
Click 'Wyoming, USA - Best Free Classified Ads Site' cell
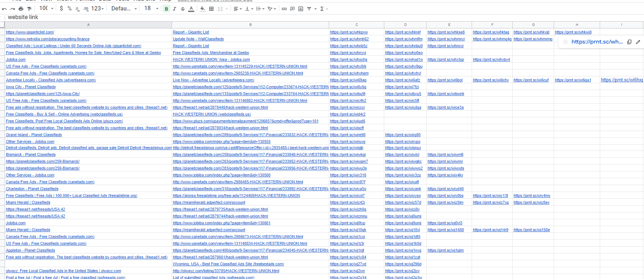pyautogui.click(x=250, y=264)
